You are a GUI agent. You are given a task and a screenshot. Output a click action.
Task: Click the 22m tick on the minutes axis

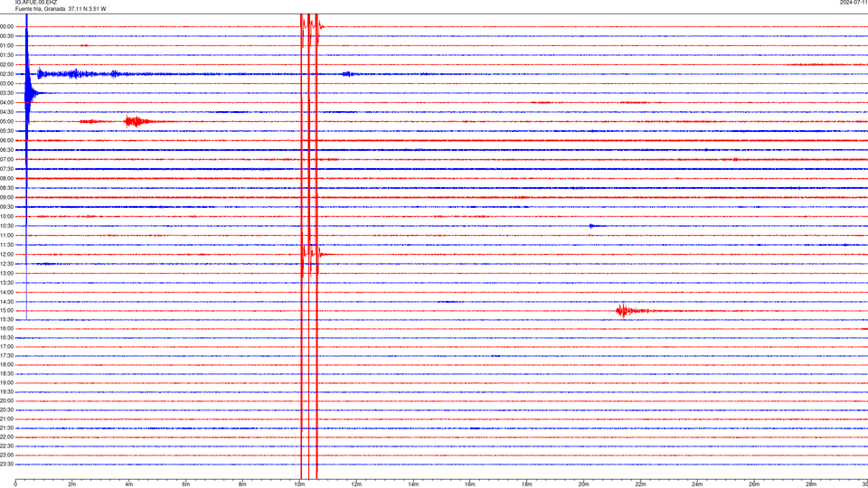tap(640, 484)
